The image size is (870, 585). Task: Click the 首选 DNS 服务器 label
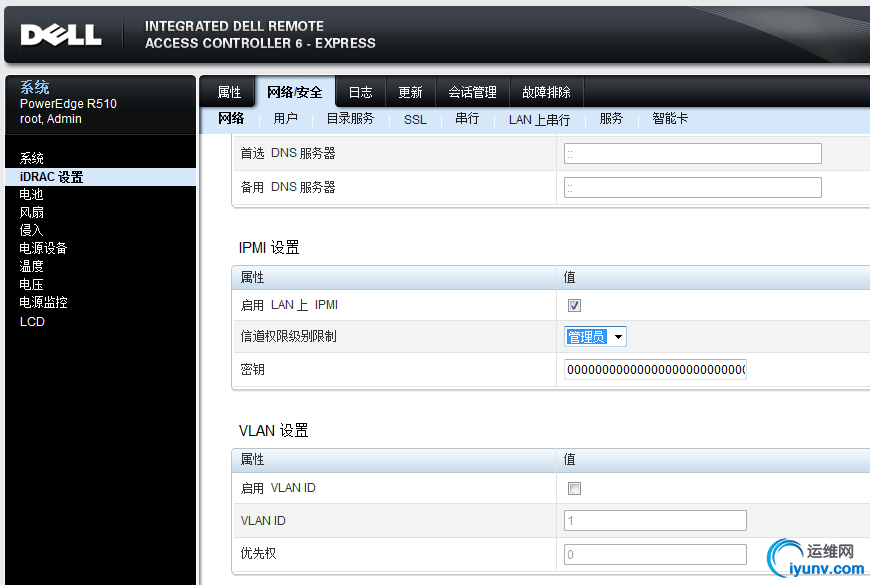tap(288, 153)
